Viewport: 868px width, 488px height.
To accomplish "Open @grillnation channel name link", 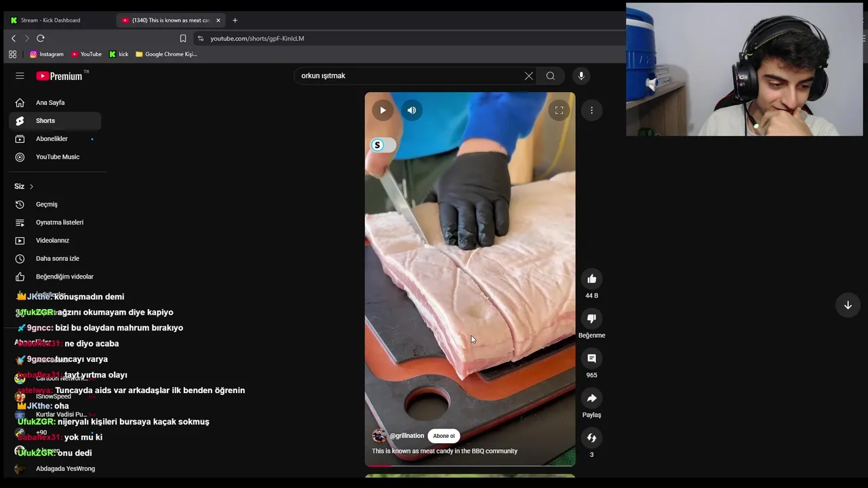I will [407, 436].
